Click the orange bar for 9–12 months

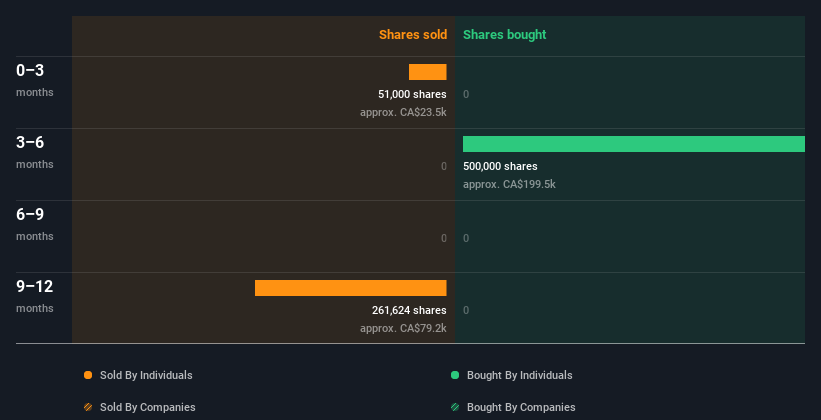(351, 288)
